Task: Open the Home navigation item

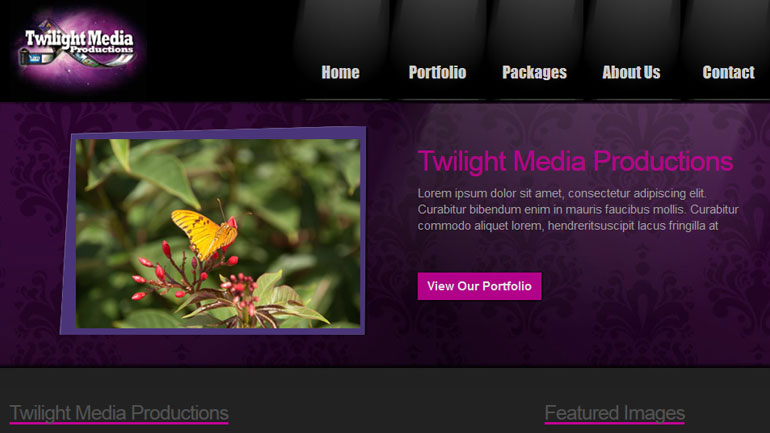Action: pyautogui.click(x=340, y=72)
